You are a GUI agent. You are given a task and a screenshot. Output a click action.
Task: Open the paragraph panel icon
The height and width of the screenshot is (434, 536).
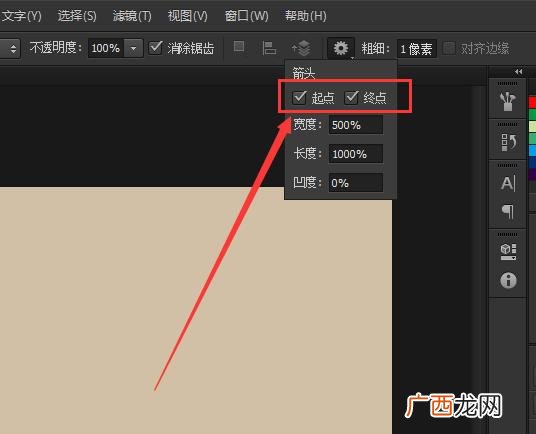(x=508, y=211)
